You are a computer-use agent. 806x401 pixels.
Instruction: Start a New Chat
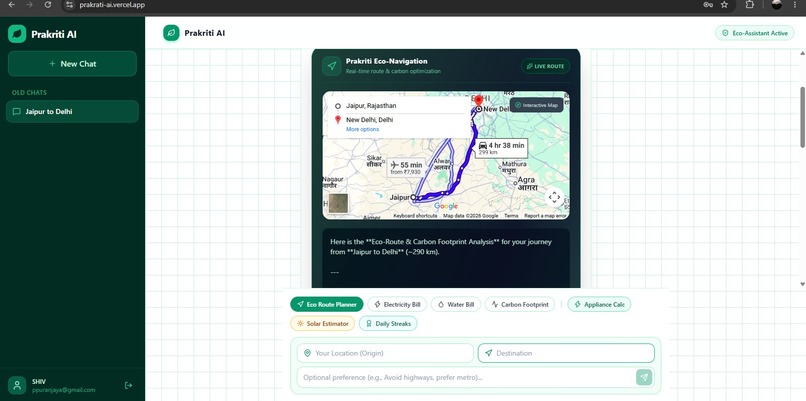72,64
